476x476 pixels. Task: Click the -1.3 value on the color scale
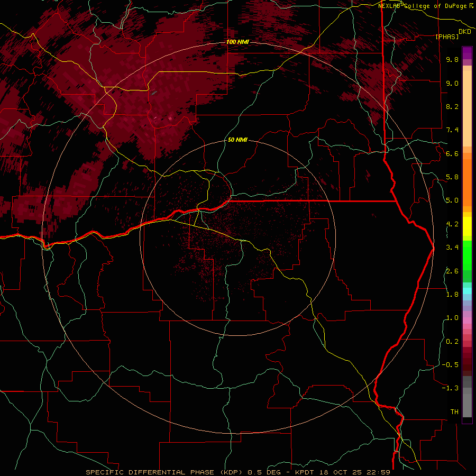450,388
